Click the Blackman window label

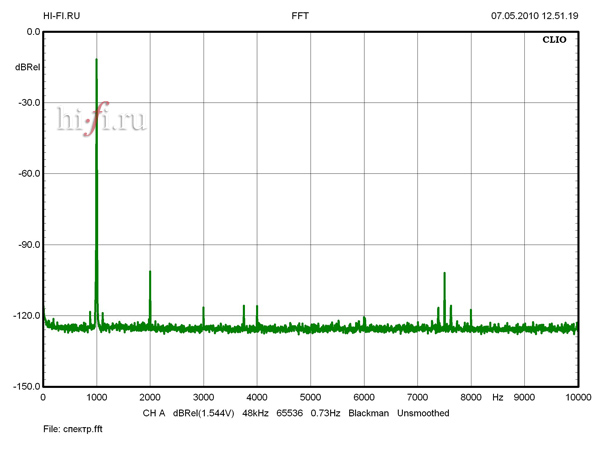click(367, 413)
